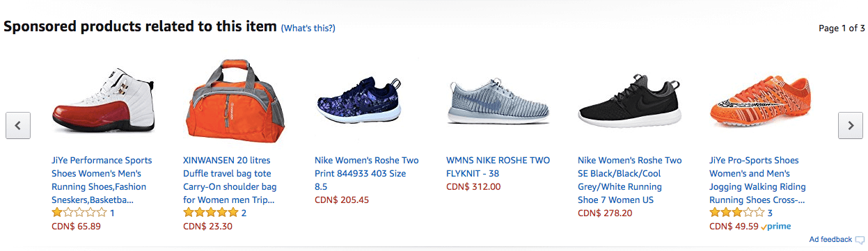Screen dimensions: 868x251
Task: Click the next carousel arrow button
Action: pyautogui.click(x=850, y=126)
